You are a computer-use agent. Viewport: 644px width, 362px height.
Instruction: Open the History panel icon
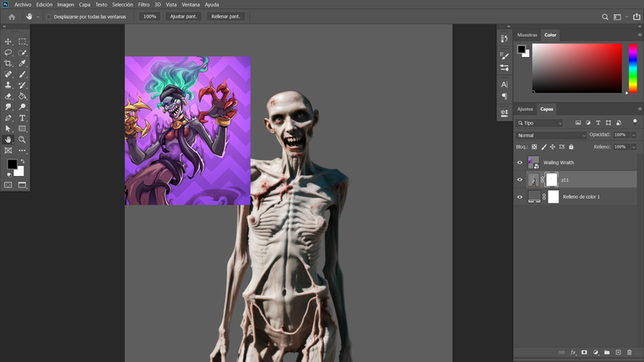(504, 39)
